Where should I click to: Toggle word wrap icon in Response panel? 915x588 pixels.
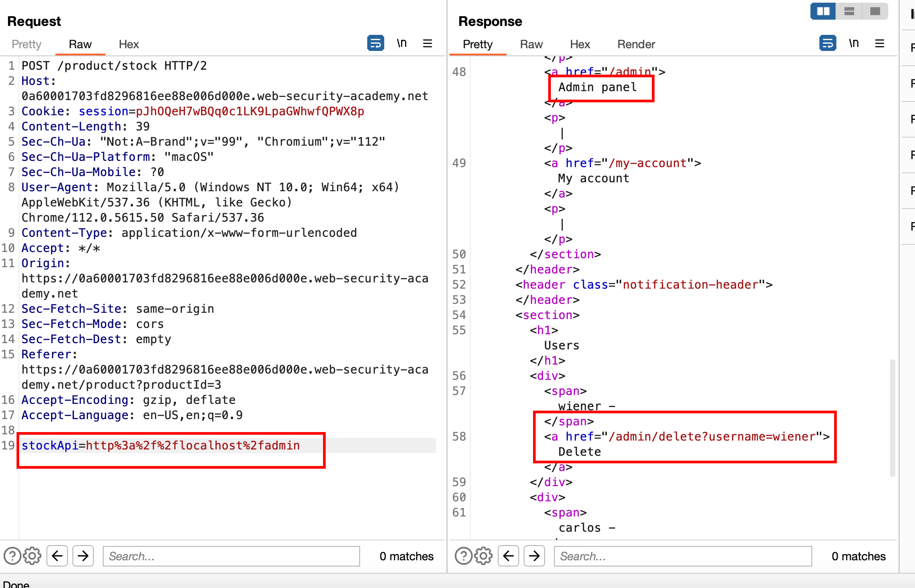click(827, 43)
